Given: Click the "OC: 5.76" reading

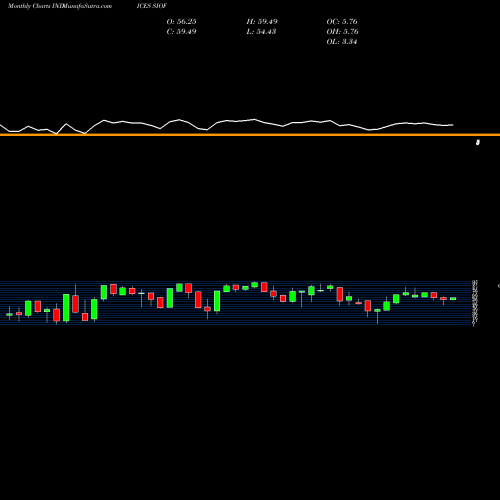Looking at the screenshot, I should (x=342, y=21).
